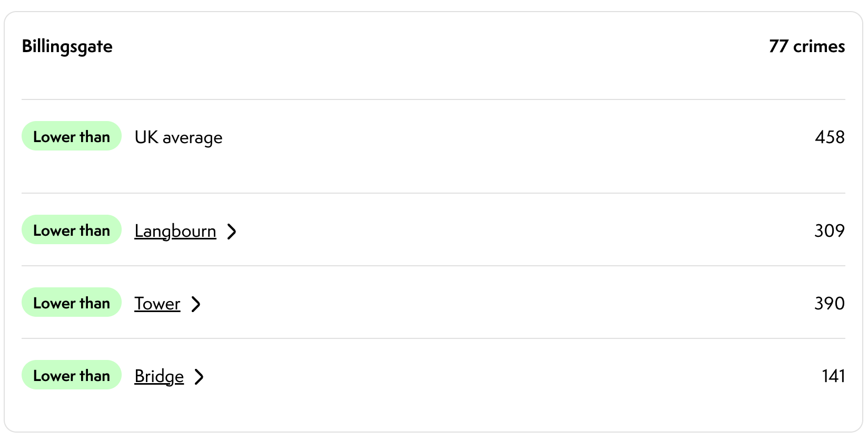
Task: Click the Lower than badge for Tower
Action: (x=72, y=303)
